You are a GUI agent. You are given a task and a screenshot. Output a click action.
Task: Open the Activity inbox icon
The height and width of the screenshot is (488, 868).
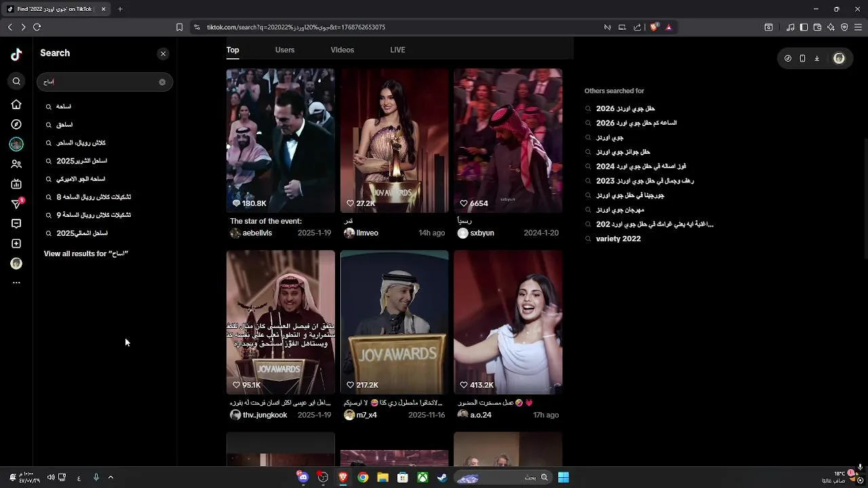[16, 224]
